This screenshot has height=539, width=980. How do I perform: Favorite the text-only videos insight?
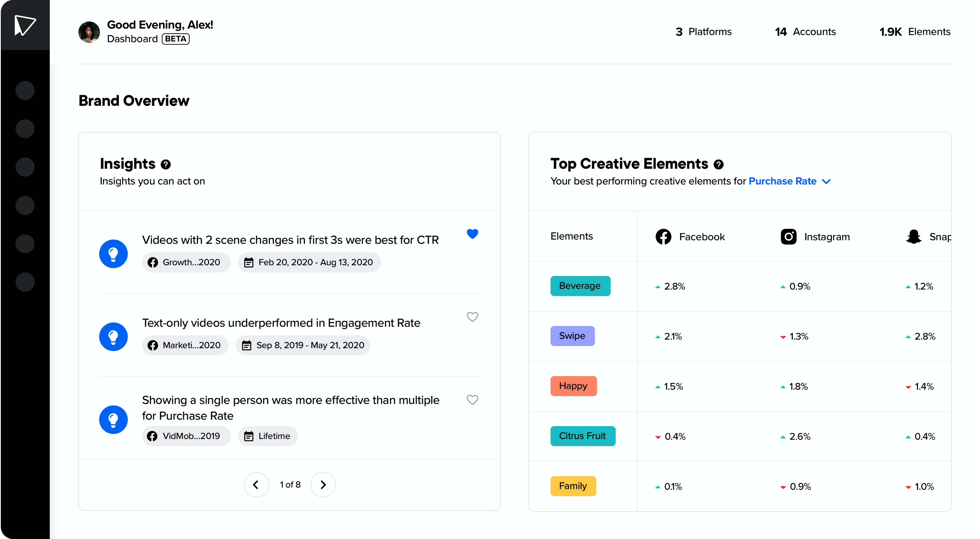click(x=472, y=317)
